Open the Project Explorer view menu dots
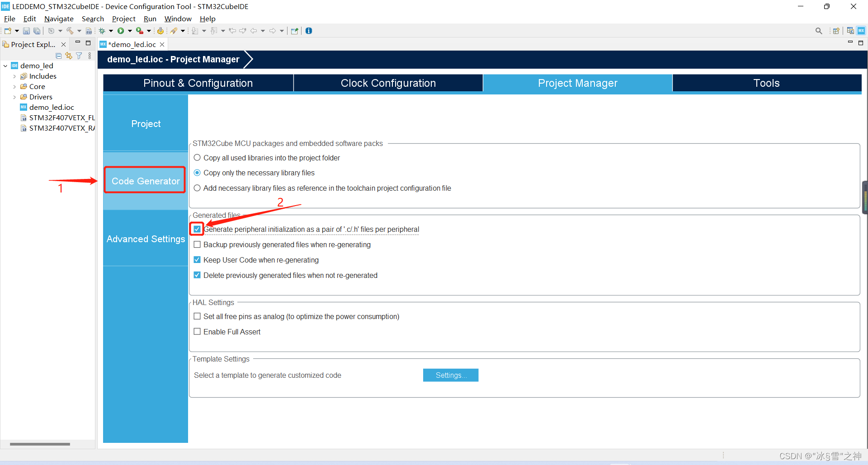868x465 pixels. (90, 56)
